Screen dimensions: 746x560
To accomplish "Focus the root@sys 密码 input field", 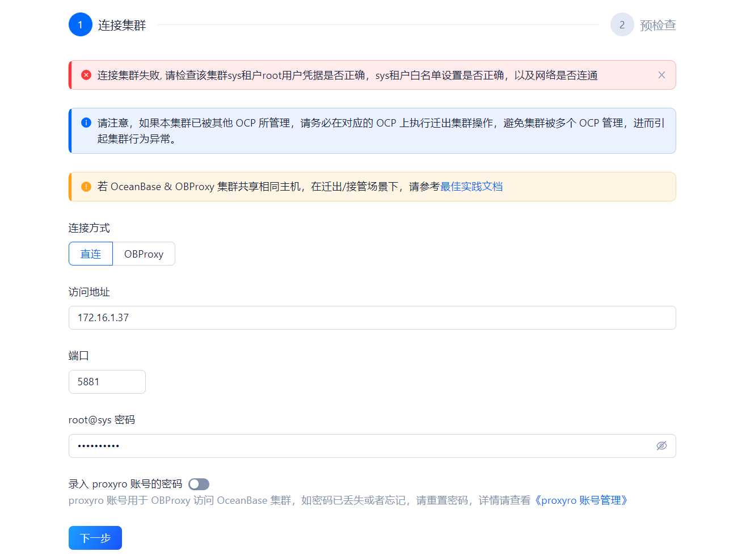I will [372, 446].
